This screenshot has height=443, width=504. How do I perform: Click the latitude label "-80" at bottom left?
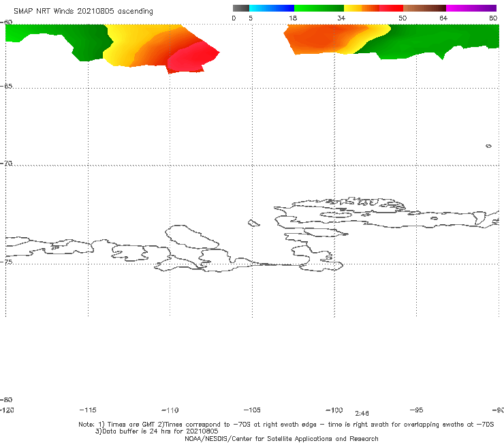click(x=6, y=399)
